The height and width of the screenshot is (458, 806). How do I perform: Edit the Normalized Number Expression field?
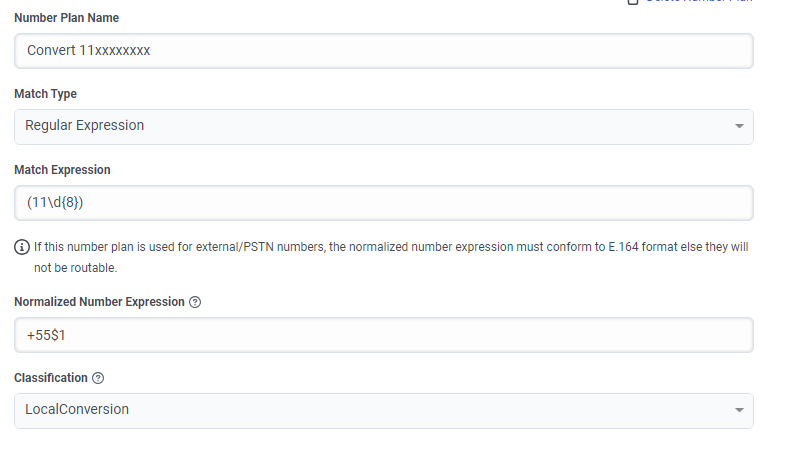383,335
